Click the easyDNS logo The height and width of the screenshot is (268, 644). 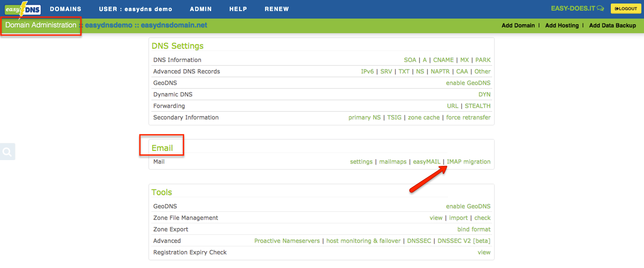click(x=23, y=9)
